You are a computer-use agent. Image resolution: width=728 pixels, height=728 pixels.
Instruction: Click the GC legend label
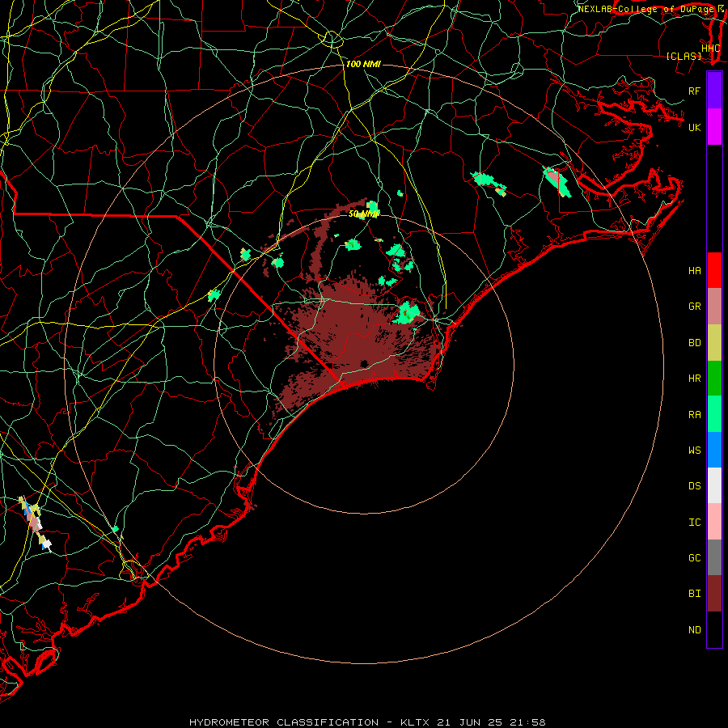click(694, 558)
